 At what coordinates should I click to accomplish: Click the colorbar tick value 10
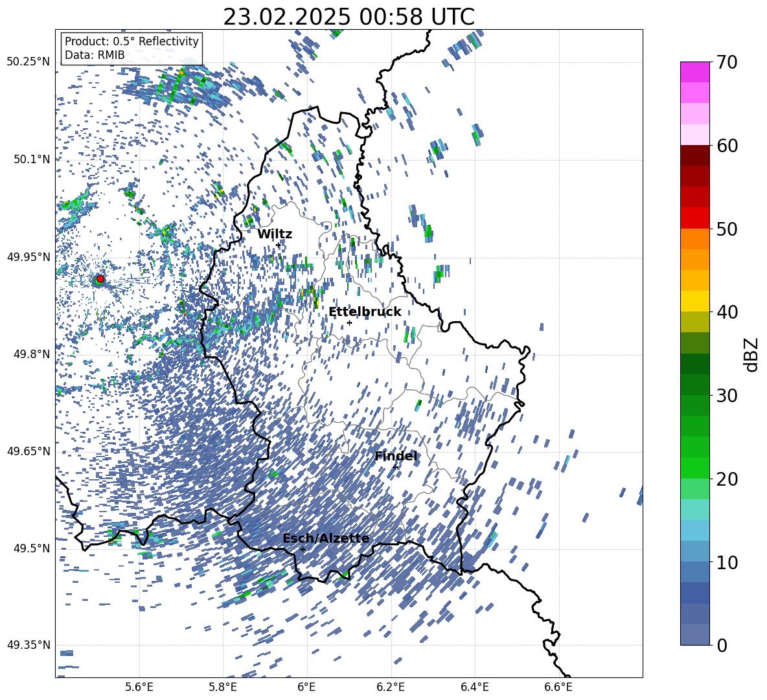coord(727,562)
